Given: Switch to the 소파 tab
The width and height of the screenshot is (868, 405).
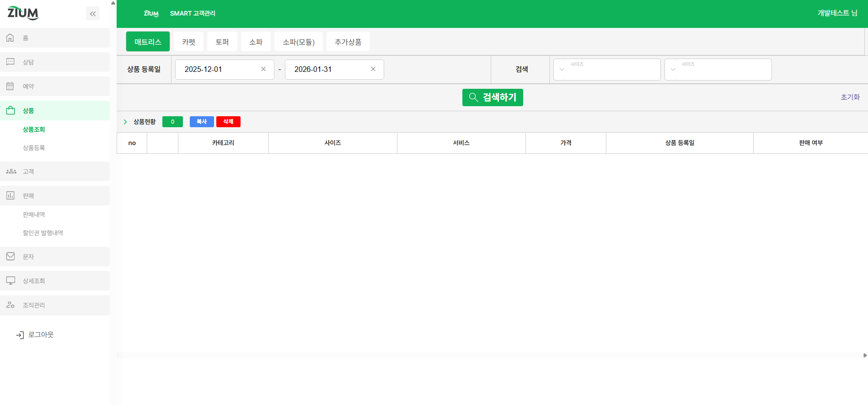Looking at the screenshot, I should [x=256, y=42].
